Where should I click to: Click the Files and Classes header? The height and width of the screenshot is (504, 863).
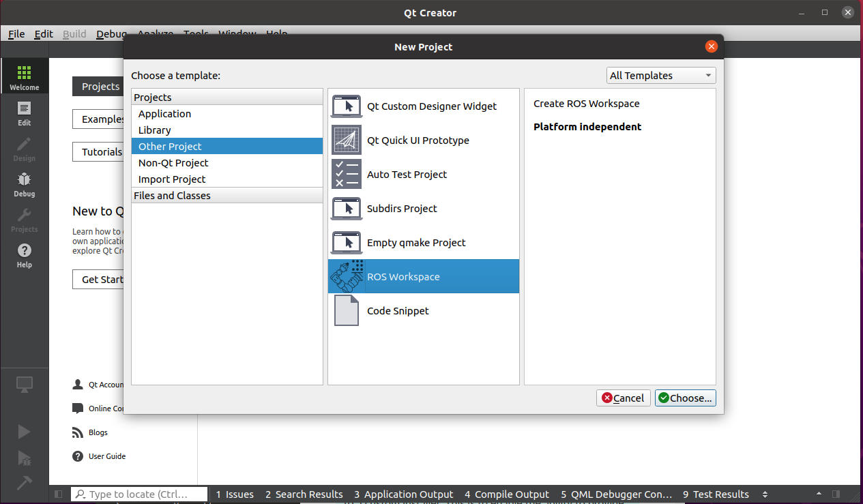227,196
